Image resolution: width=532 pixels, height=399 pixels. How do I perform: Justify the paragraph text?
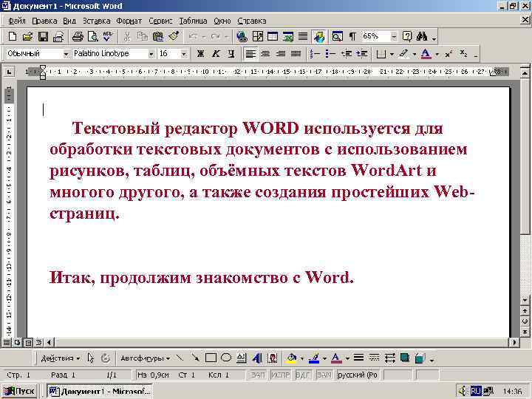tap(296, 54)
